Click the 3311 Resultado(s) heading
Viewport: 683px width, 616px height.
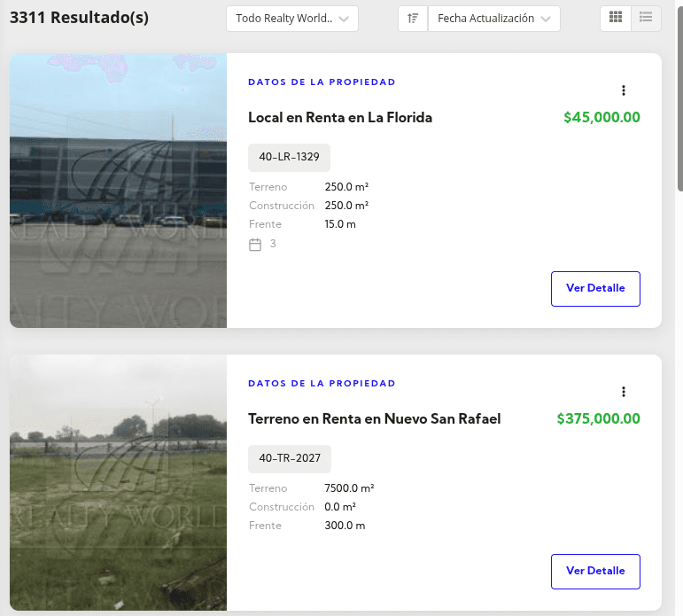click(x=79, y=18)
